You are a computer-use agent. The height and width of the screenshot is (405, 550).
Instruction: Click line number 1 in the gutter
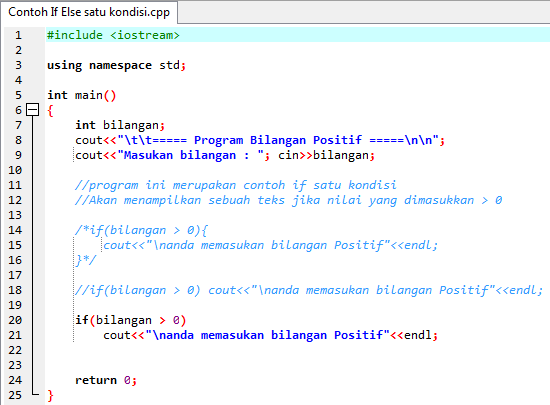[18, 35]
